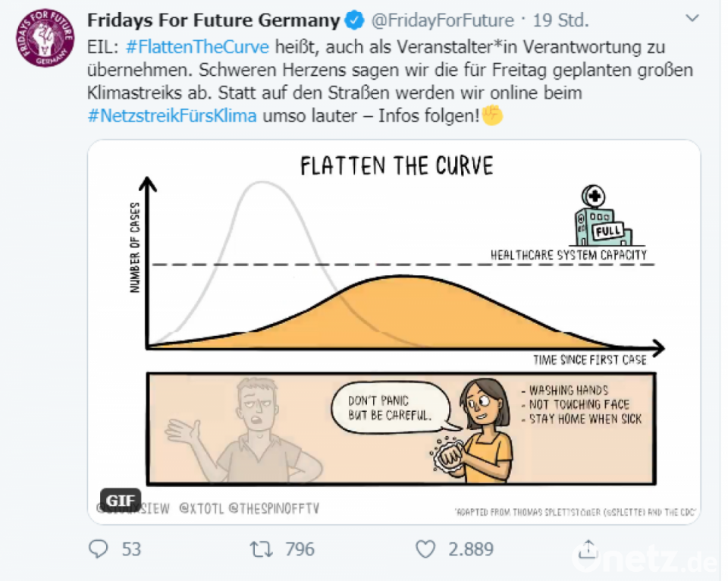Screen dimensions: 728x581
Task: Click the GIF badge on image
Action: click(119, 501)
